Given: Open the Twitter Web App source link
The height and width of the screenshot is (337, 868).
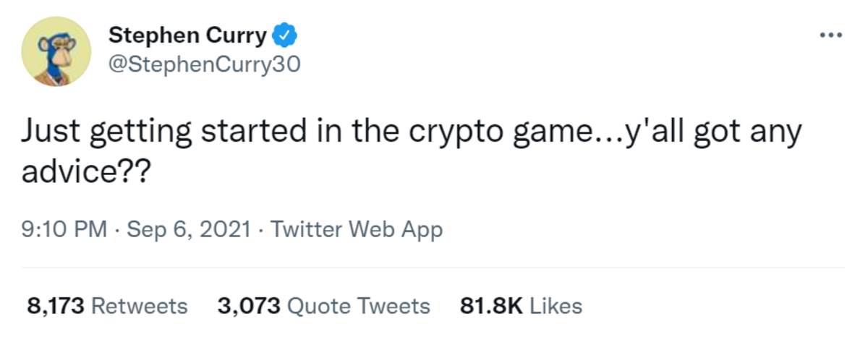Looking at the screenshot, I should [x=357, y=230].
